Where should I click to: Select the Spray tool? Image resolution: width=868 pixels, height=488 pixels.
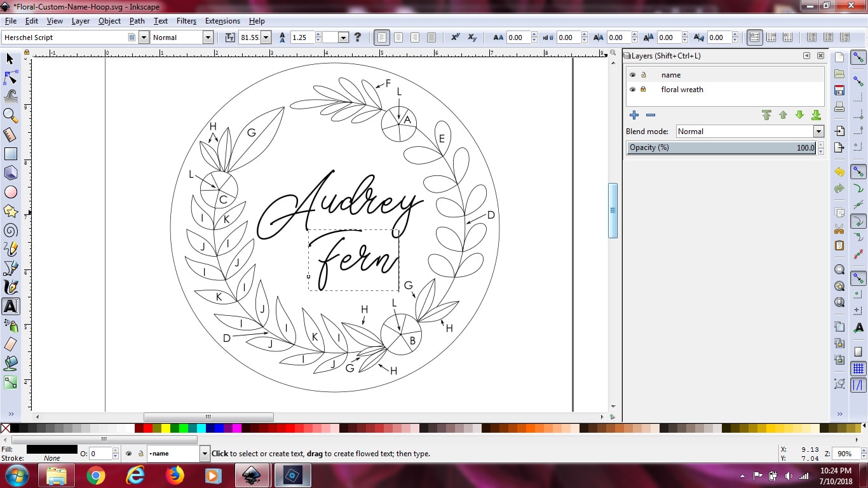coord(10,325)
